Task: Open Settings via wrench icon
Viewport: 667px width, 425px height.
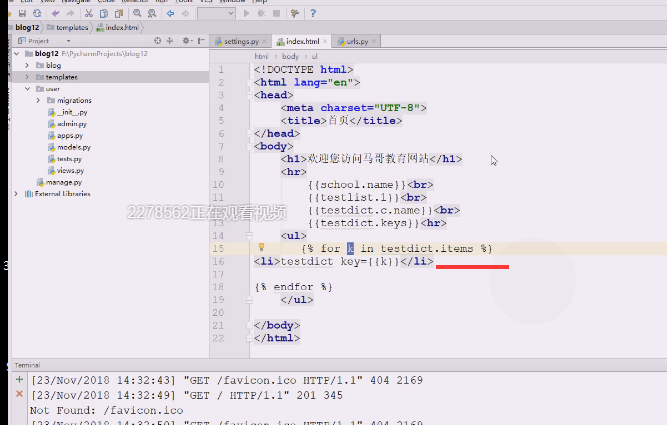Action: tap(295, 14)
